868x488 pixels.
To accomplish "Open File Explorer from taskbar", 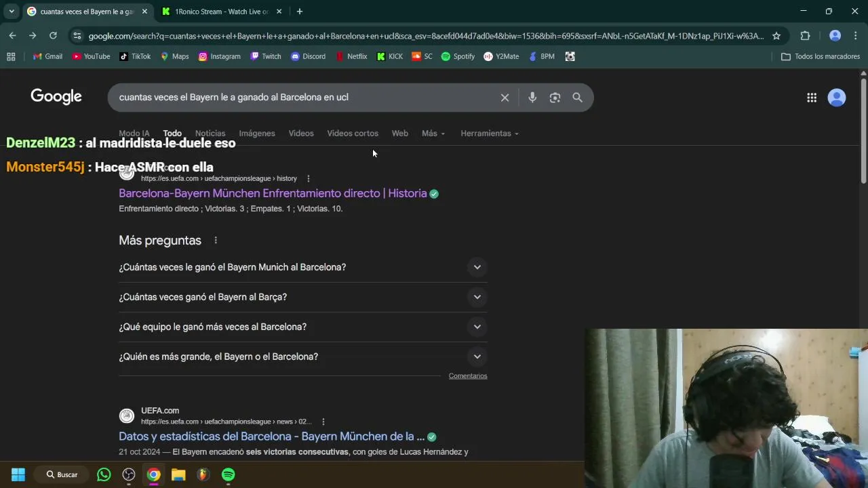I will tap(178, 474).
